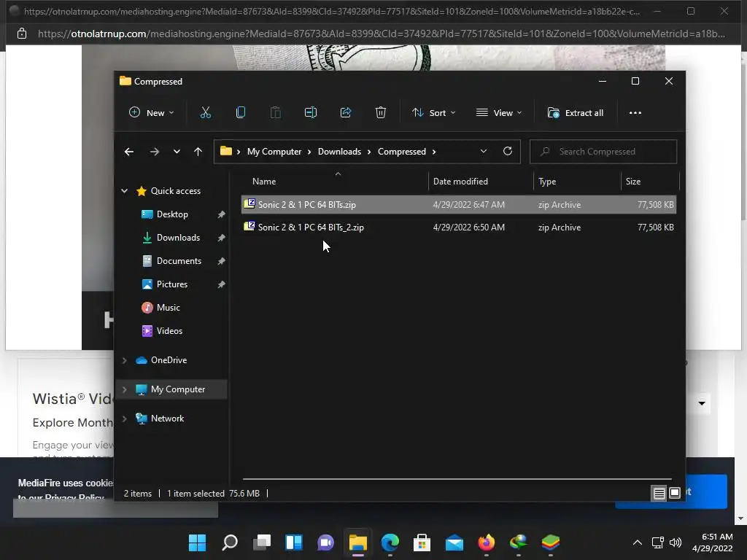Select Sonic 2 & 1 PC 64 BITs_2.zip file

459,227
